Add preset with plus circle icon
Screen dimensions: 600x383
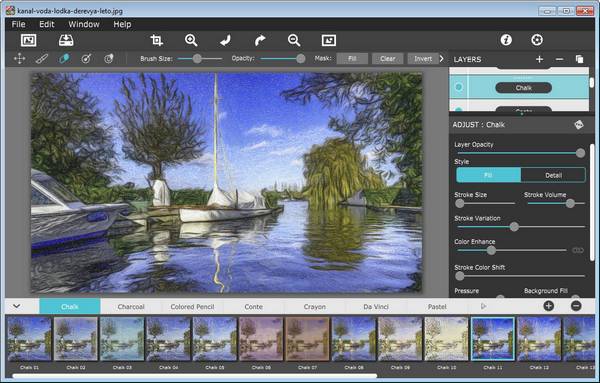[548, 306]
